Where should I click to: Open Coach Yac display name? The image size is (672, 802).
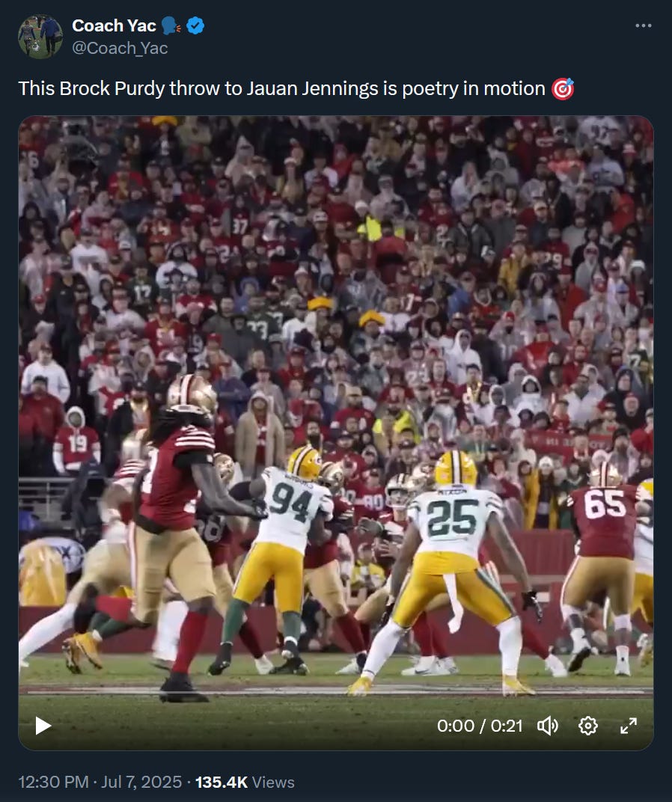(x=114, y=25)
